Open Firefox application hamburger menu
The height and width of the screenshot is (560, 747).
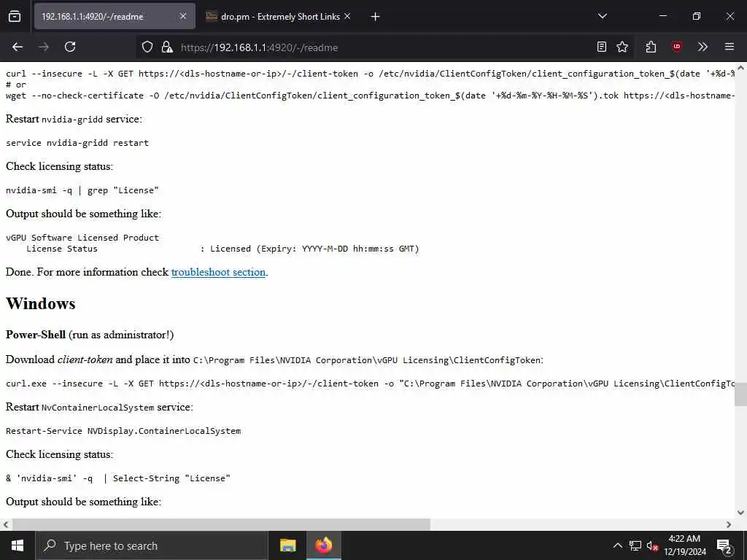coord(729,47)
